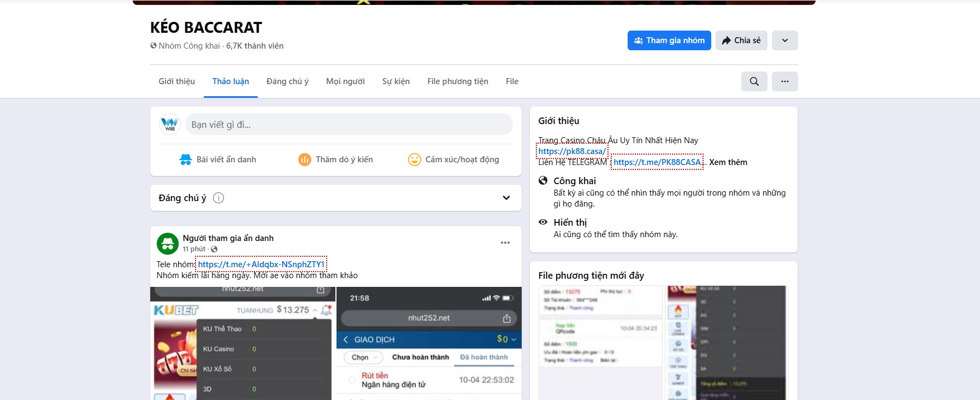Open second thumbnail in File phương tiện mới đây
This screenshot has width=980, height=400.
click(x=726, y=343)
